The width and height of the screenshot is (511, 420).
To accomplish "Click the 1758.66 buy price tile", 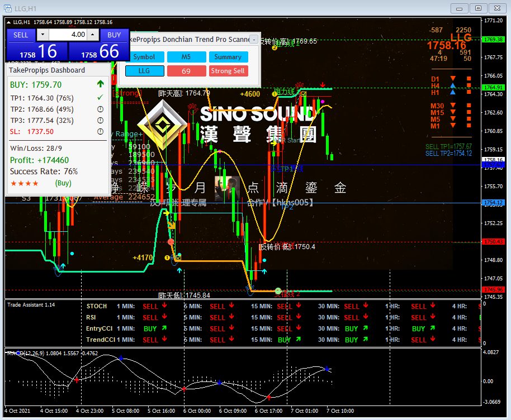I will pyautogui.click(x=99, y=51).
